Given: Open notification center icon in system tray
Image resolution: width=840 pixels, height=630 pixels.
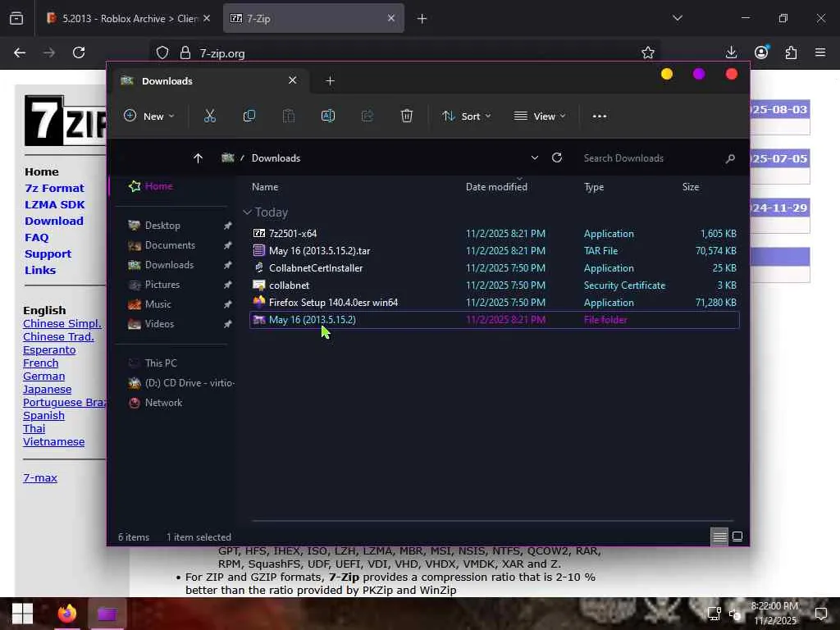Looking at the screenshot, I should [x=820, y=614].
